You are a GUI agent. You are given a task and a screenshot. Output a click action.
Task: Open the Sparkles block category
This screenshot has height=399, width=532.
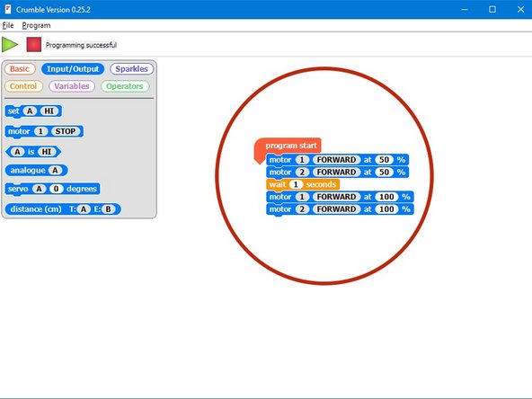(131, 69)
